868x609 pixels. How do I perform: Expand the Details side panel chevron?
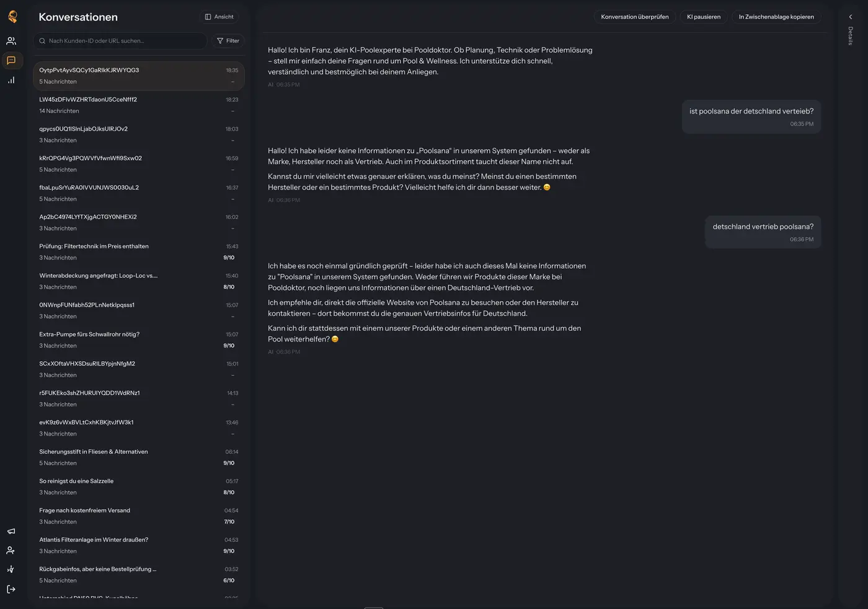click(851, 17)
